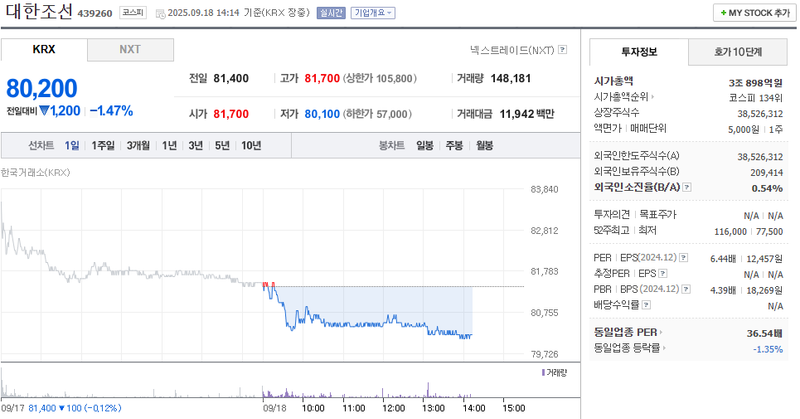Screen dimensions: 800x419
Task: Select the 1주일 line chart period
Action: click(103, 145)
